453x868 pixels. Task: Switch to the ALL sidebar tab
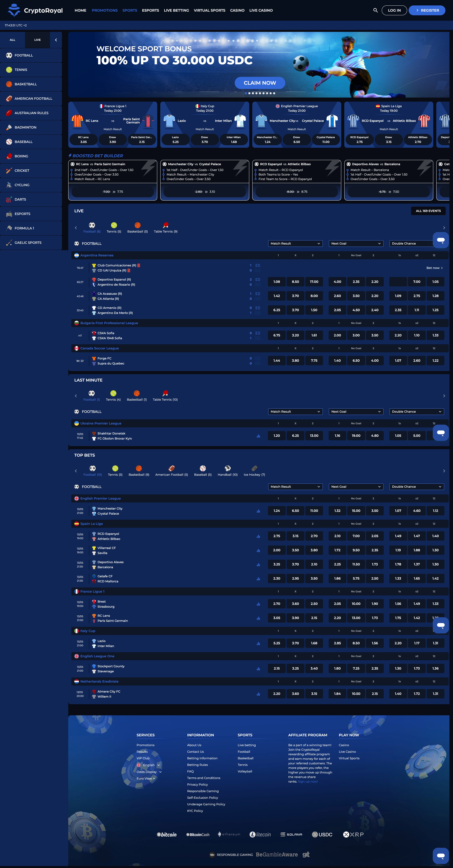pos(13,40)
